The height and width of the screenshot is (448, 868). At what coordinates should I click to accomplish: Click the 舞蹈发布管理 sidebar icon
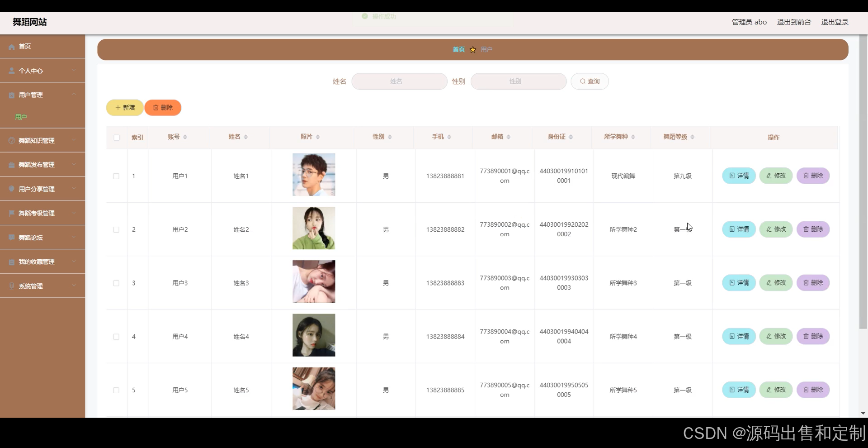coord(11,164)
